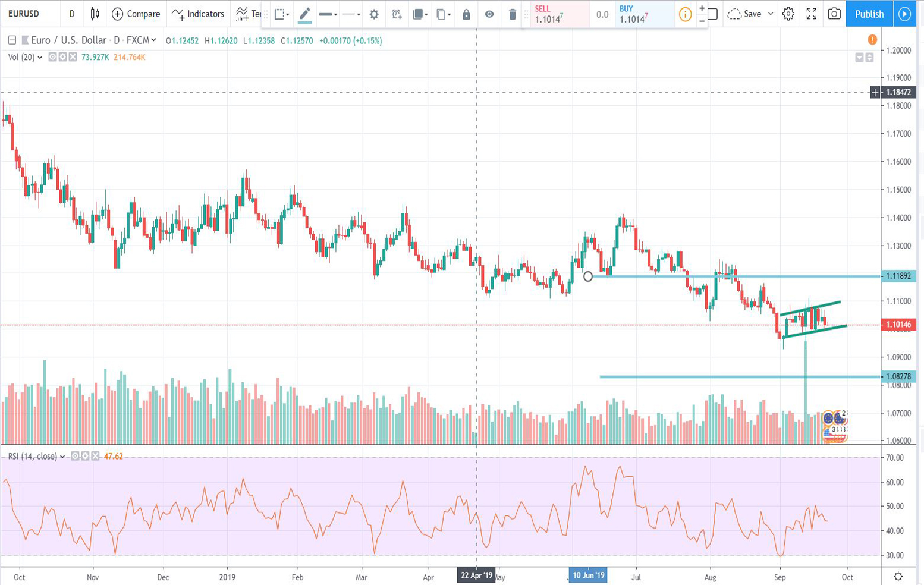This screenshot has width=924, height=585.
Task: Open the candlestick chart style selector
Action: [x=95, y=14]
